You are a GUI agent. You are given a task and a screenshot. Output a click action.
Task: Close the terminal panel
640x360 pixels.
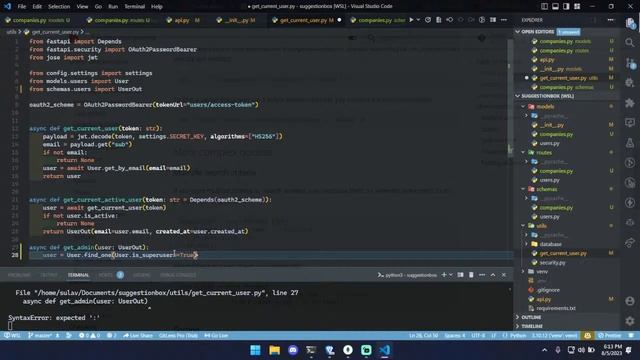(504, 275)
